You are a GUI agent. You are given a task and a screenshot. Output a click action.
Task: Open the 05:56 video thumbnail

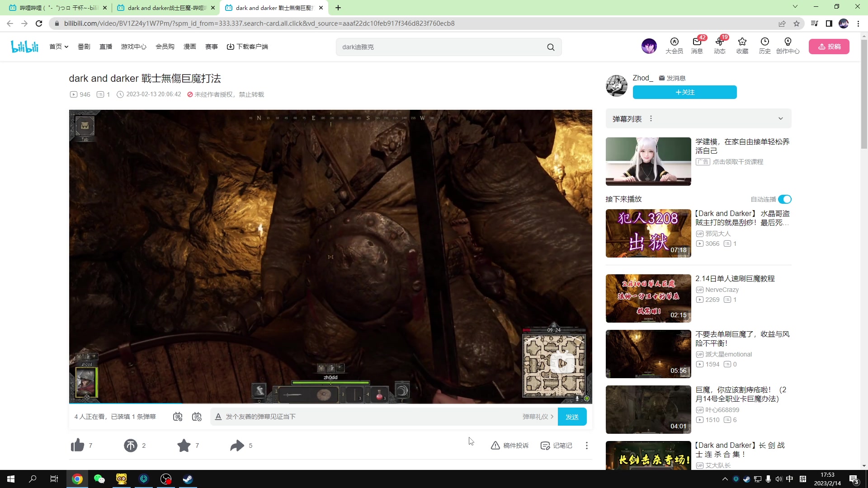click(648, 354)
